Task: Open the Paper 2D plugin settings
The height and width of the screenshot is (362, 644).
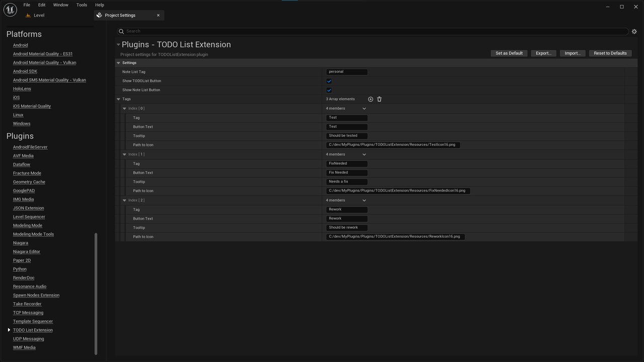Action: click(x=22, y=260)
